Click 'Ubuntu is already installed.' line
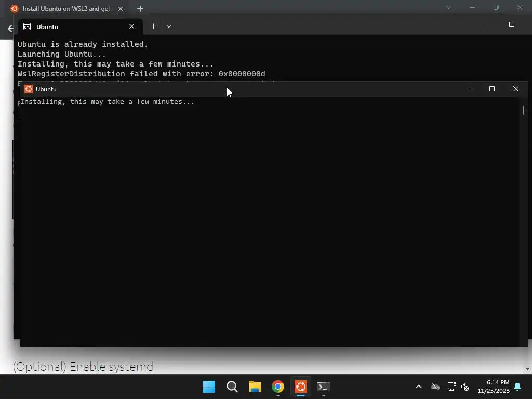 [83, 44]
